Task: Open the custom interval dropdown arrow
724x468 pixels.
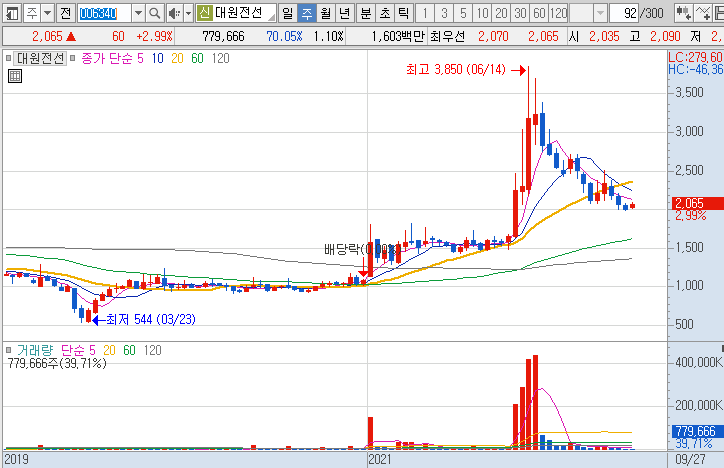Action: 600,13
